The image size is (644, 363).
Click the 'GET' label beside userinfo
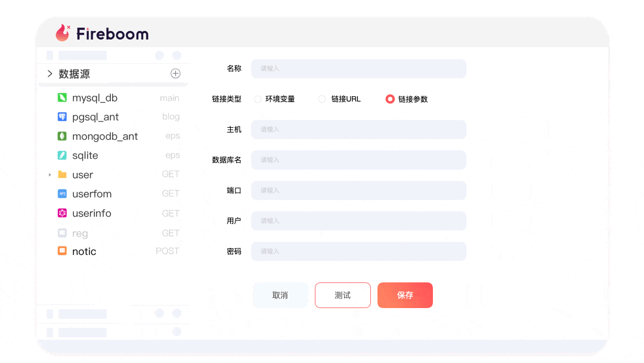[171, 213]
